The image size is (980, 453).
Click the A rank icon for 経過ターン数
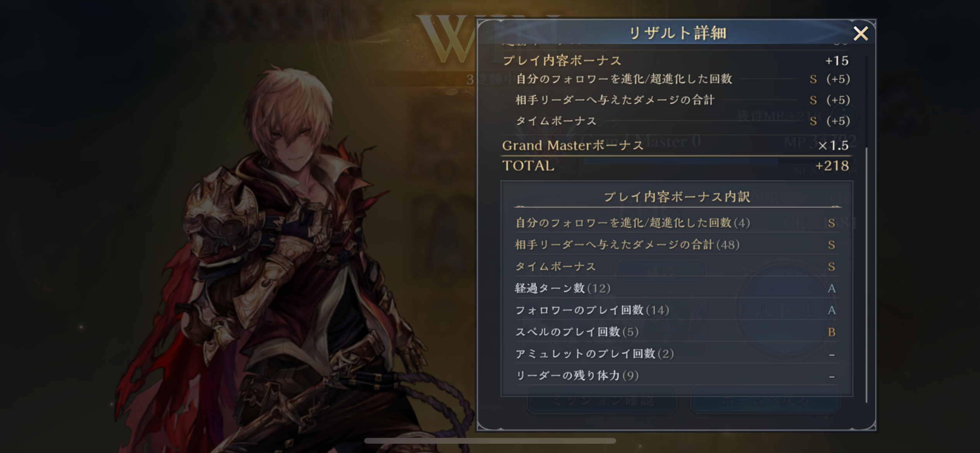click(831, 288)
